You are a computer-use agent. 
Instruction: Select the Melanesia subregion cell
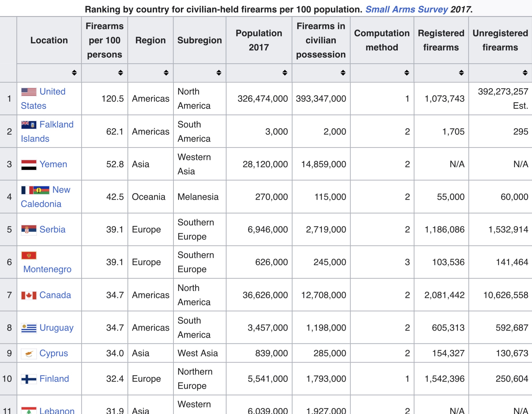pos(200,197)
